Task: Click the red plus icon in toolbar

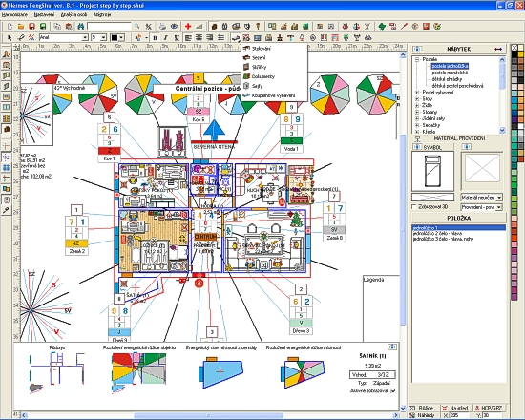Action: 188,26
